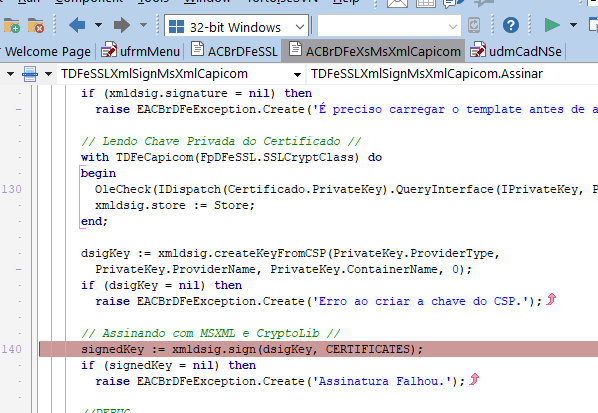Viewport: 598px width, 413px height.
Task: Open the TDFeSSLXmlSignMsXmlCapicom class combo box
Action: point(181,74)
